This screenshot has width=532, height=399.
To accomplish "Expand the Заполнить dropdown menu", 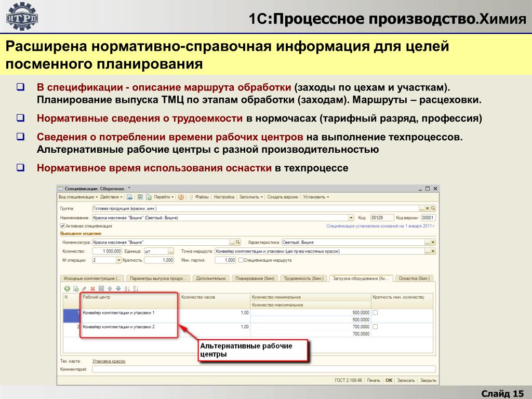I will click(251, 197).
